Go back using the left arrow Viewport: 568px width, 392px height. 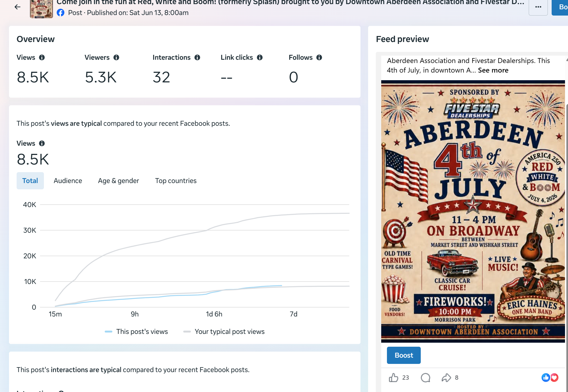17,7
